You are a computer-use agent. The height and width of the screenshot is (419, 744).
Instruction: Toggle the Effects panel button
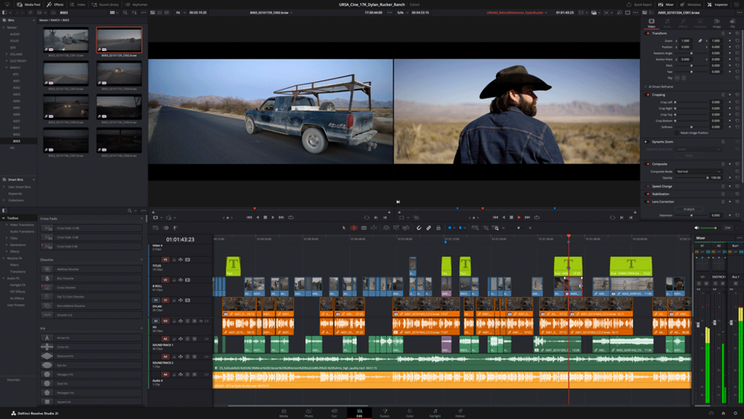55,4
